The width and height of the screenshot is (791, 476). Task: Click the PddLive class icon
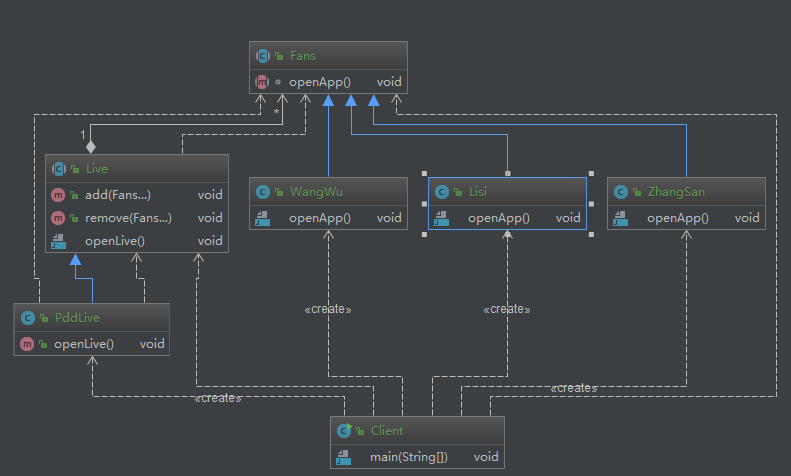(x=28, y=318)
